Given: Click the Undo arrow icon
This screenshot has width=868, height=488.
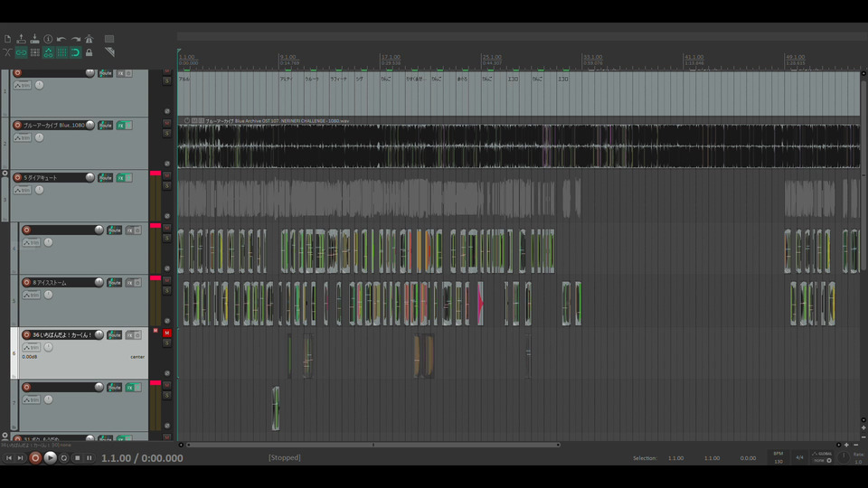Looking at the screenshot, I should pyautogui.click(x=61, y=39).
